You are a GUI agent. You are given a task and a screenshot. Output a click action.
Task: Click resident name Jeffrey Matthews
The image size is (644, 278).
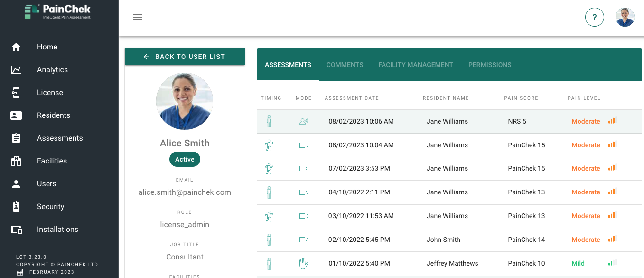[452, 263]
